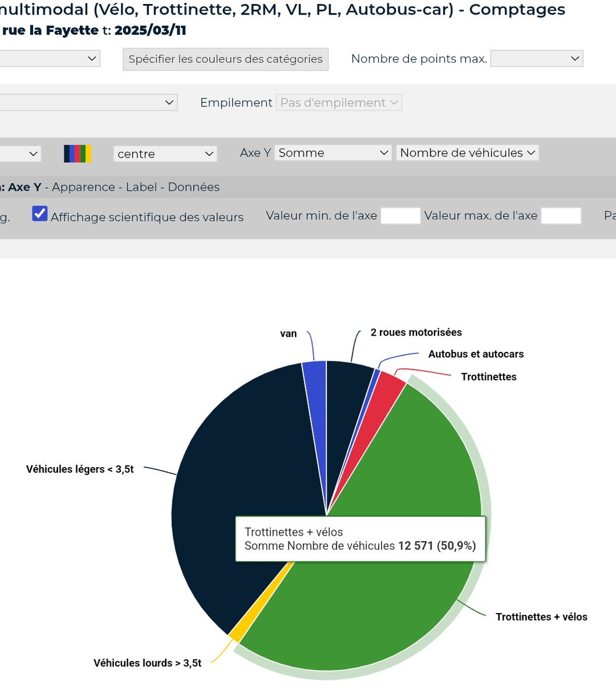Switch to the 'Apparence' tab
This screenshot has height=698, width=616.
click(x=83, y=187)
